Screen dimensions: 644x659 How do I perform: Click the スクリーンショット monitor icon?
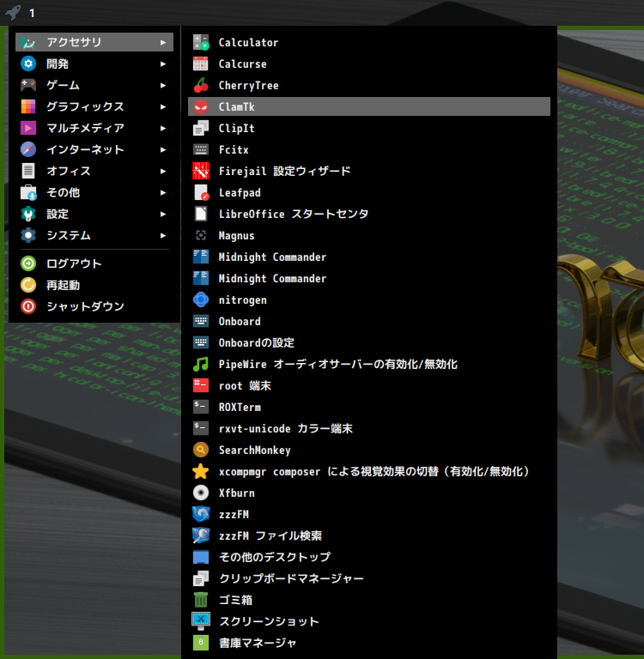pyautogui.click(x=201, y=621)
